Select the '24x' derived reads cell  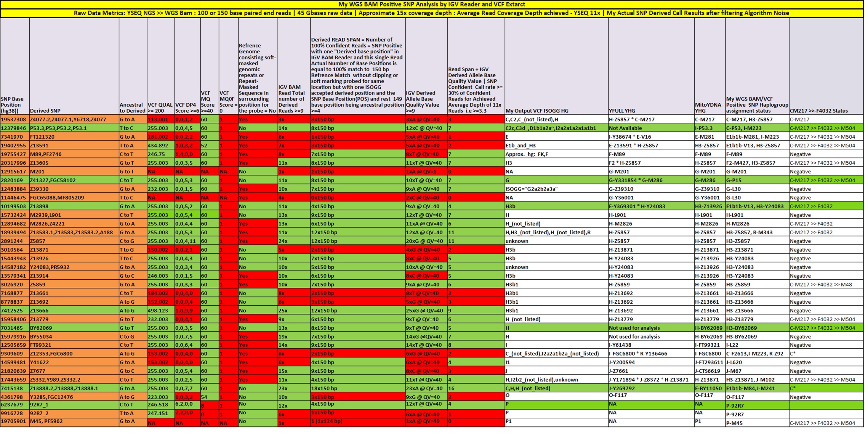pos(294,241)
